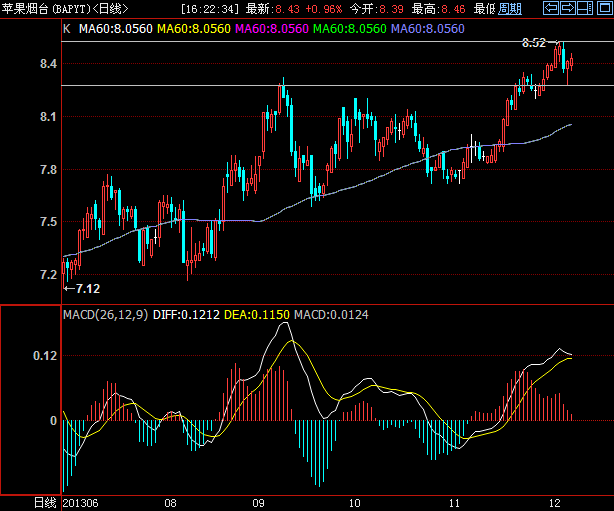Click the 8.52 high price marker
The height and width of the screenshot is (511, 614).
[534, 43]
